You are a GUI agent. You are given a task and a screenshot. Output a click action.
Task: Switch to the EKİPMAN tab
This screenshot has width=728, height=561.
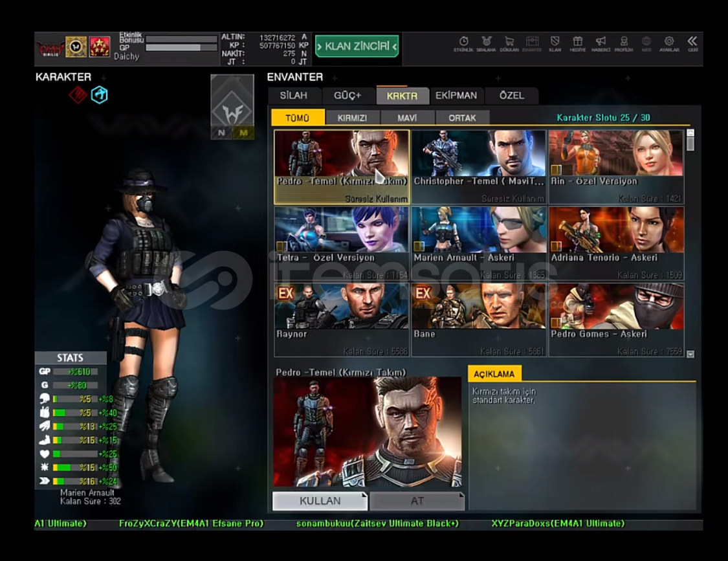[456, 96]
